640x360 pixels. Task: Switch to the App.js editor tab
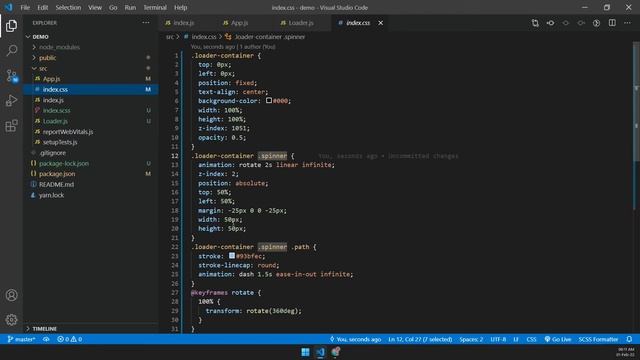coord(239,23)
